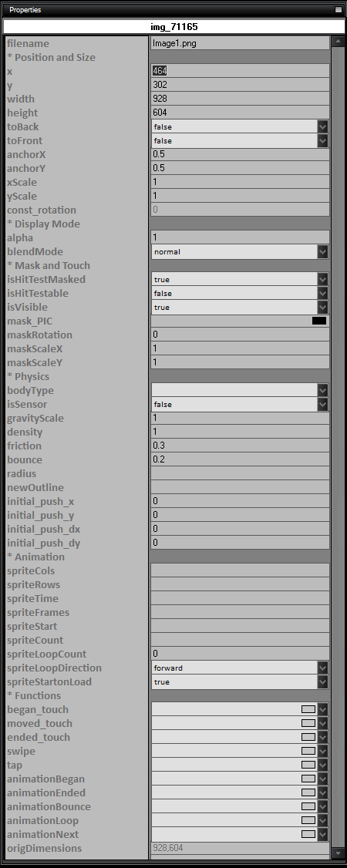347x868 pixels.
Task: Click the began_touch function editor icon
Action: click(308, 709)
